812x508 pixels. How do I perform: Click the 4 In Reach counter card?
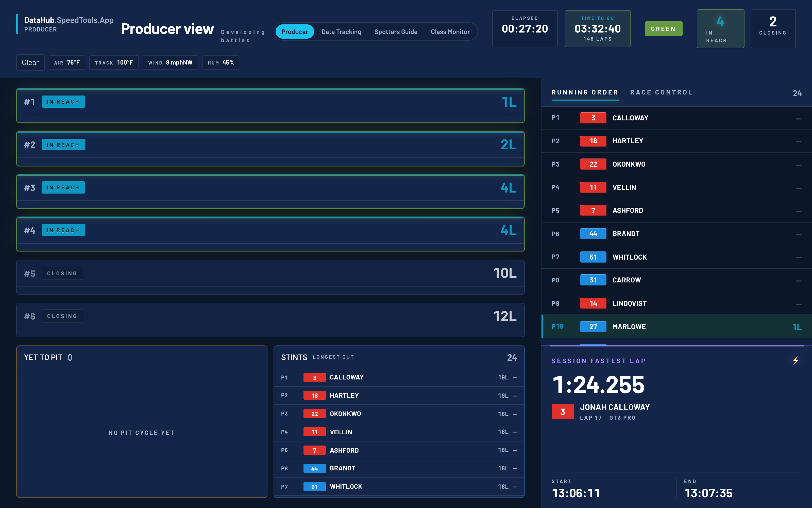[x=720, y=29]
